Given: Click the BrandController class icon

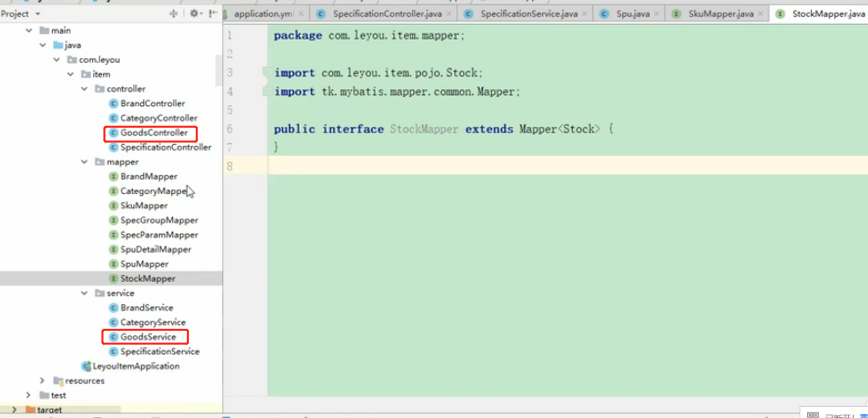Looking at the screenshot, I should coord(114,103).
